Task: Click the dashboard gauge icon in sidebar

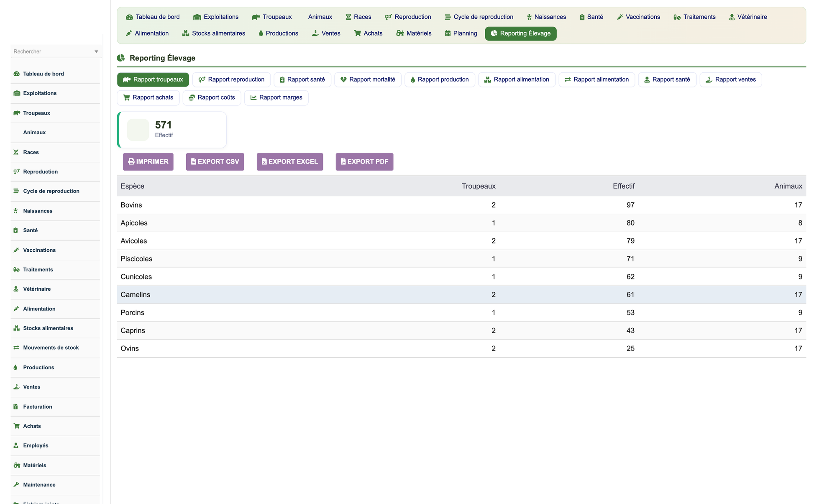Action: [x=17, y=74]
